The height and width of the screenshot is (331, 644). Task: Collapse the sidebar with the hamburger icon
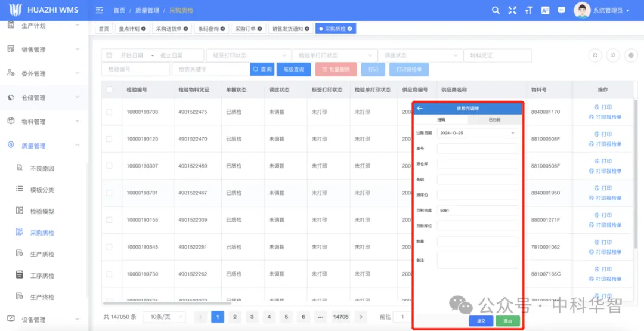[x=100, y=10]
